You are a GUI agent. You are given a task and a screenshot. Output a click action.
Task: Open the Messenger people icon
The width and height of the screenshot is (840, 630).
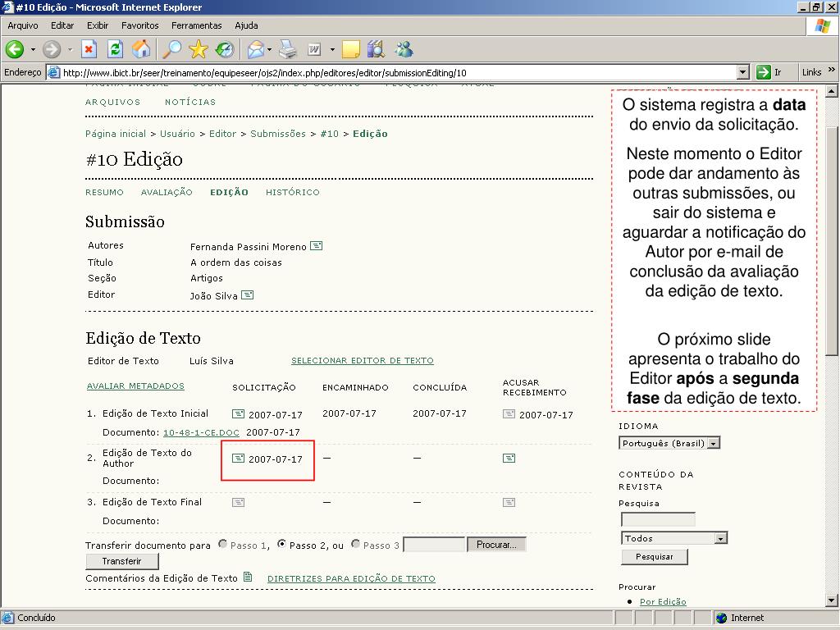click(x=404, y=49)
